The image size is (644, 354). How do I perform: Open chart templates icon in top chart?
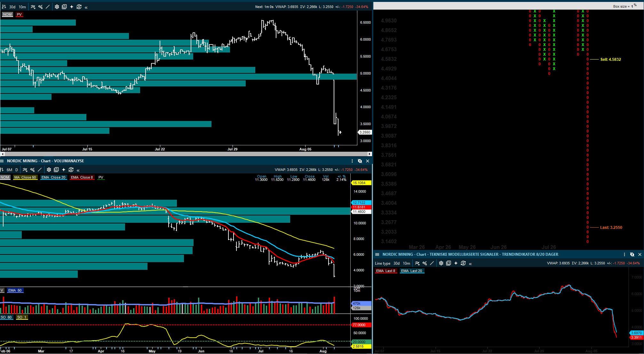(x=64, y=7)
